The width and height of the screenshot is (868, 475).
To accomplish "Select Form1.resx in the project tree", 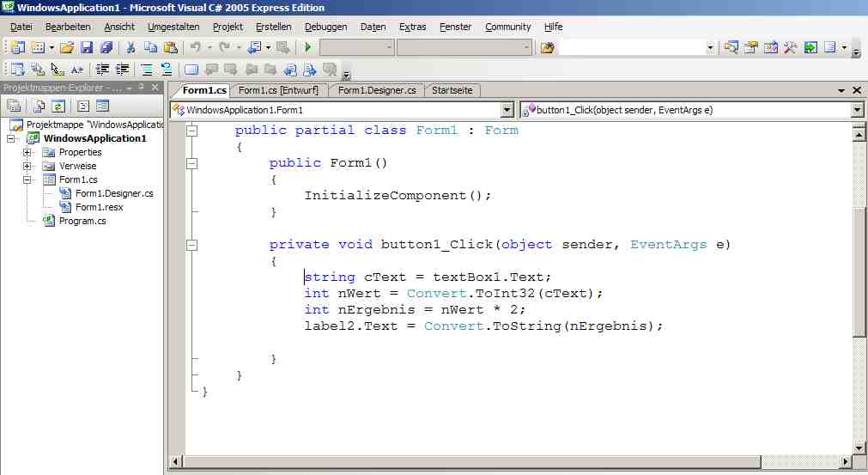I will click(99, 207).
